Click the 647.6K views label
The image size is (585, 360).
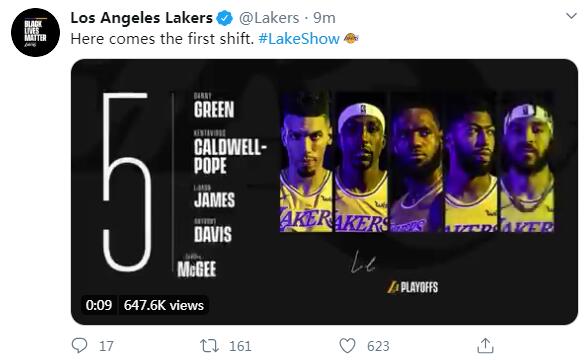164,305
